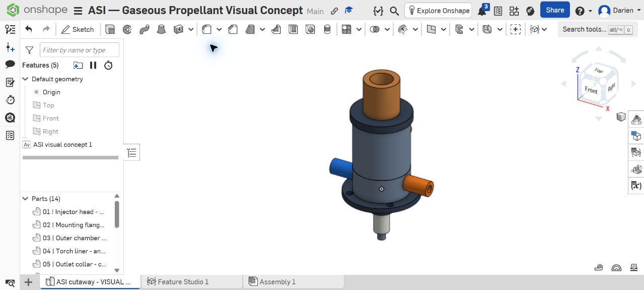Search the document with magnifier icon
Screen dimensions: 644x290
tap(395, 11)
